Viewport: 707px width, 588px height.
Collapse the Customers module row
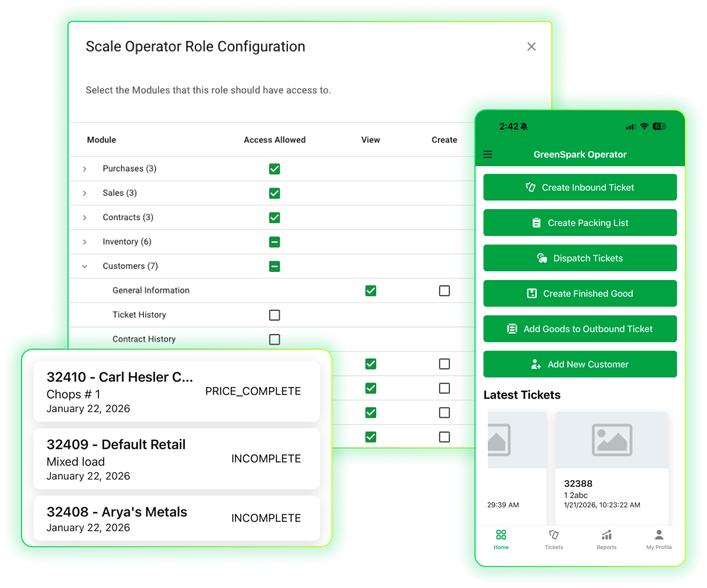[x=85, y=266]
